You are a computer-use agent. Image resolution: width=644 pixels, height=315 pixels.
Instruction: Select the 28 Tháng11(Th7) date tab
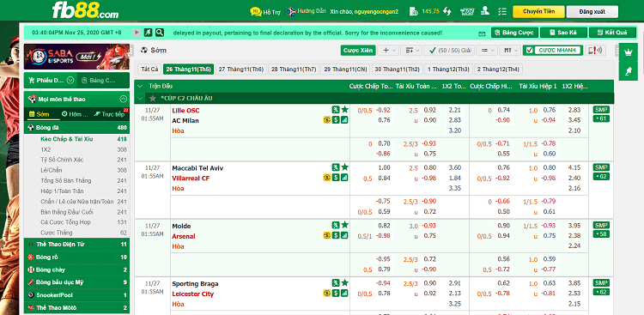(294, 70)
